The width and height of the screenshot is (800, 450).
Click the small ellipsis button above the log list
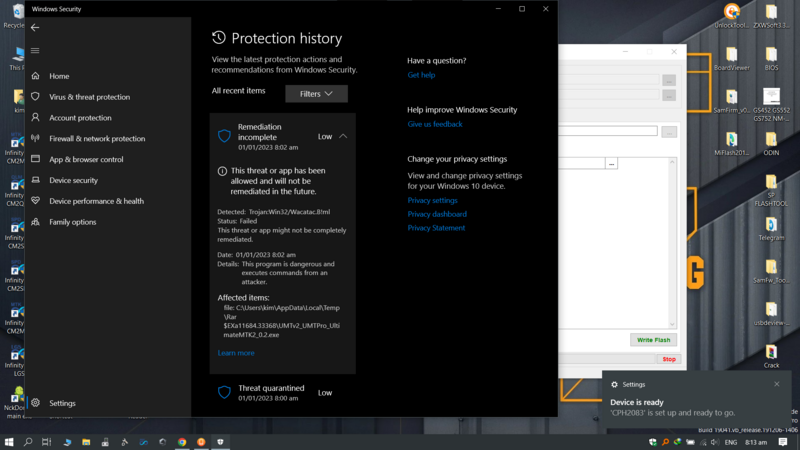tap(611, 164)
